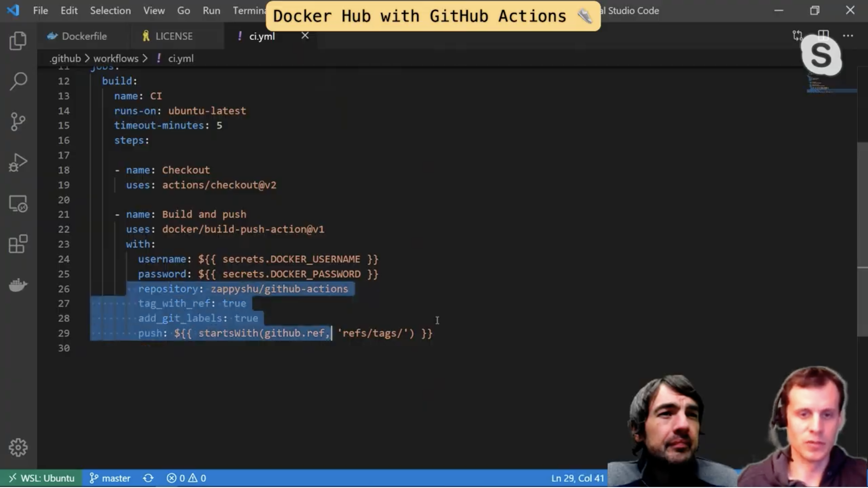Close the ci.yml tab
The height and width of the screenshot is (488, 868).
305,36
